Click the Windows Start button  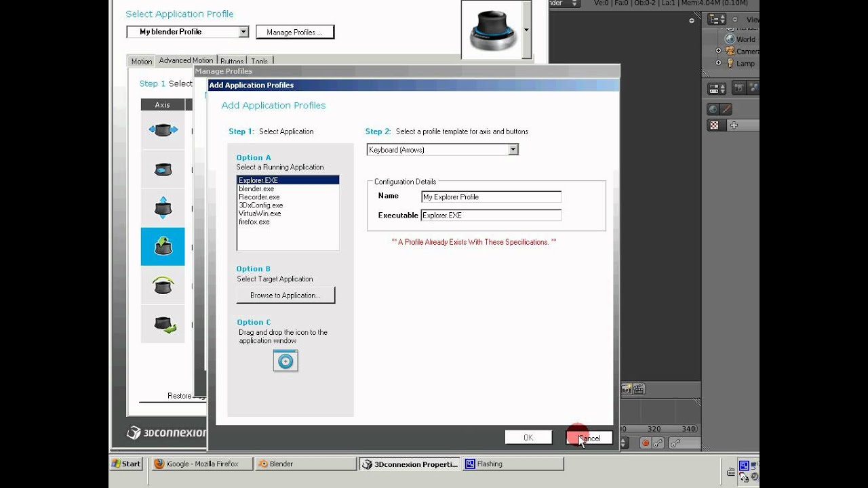127,464
